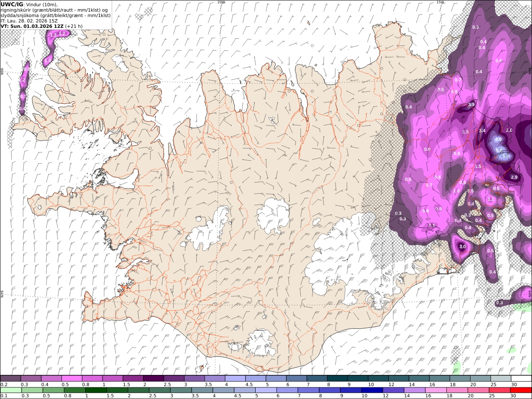532x399 pixels.
Task: Click the "(+21 h)" forecast offset text
Action: click(74, 26)
